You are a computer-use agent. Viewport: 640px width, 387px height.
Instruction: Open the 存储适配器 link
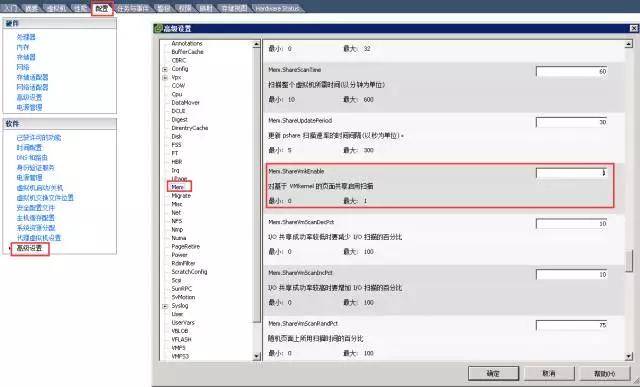coord(32,77)
